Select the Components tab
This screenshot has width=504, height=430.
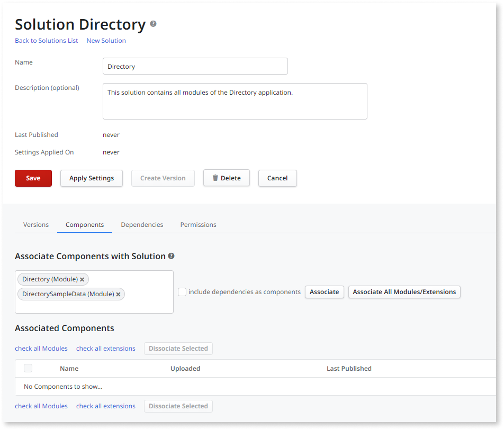[x=85, y=224]
